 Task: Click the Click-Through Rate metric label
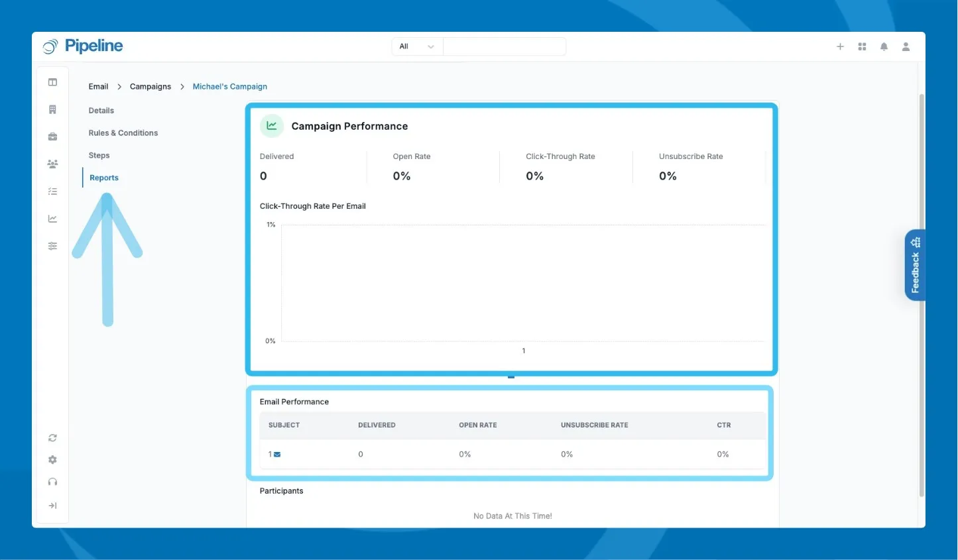pyautogui.click(x=560, y=156)
